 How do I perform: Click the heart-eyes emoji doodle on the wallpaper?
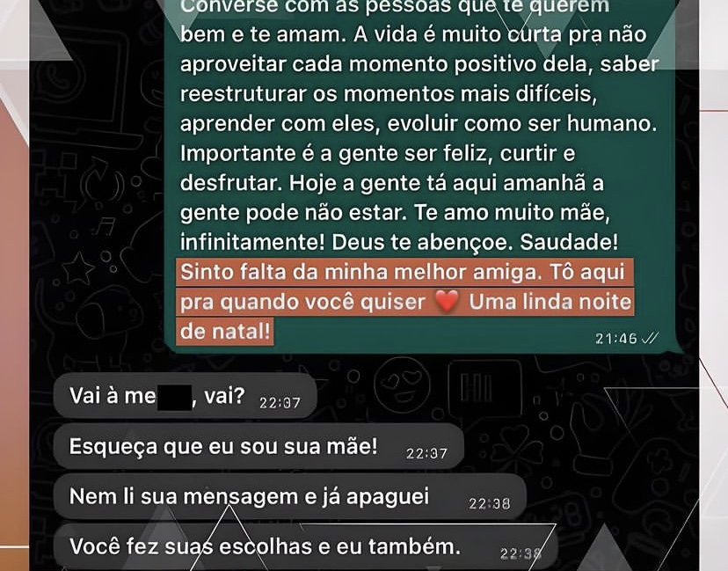(402, 384)
